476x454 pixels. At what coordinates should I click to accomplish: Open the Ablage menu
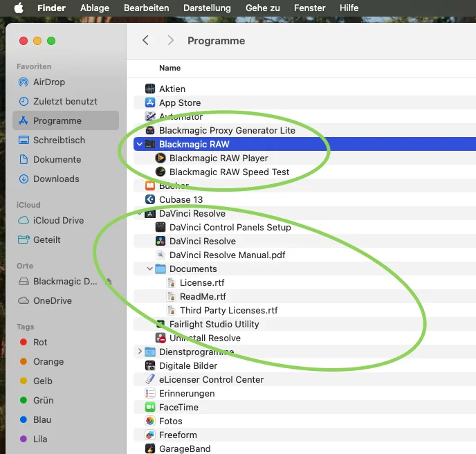click(95, 8)
